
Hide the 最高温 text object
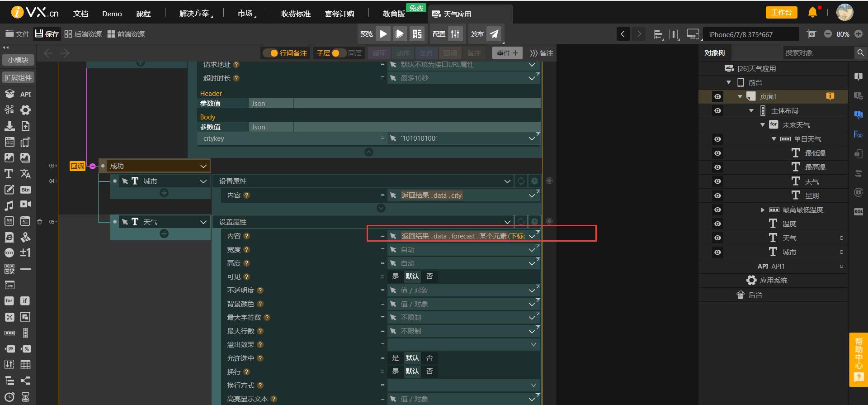click(717, 167)
